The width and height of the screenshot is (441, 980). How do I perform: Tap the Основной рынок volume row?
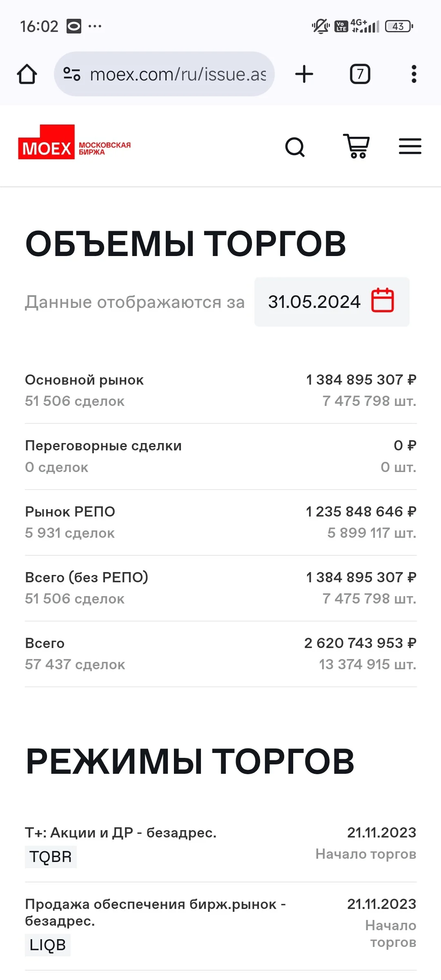[220, 390]
